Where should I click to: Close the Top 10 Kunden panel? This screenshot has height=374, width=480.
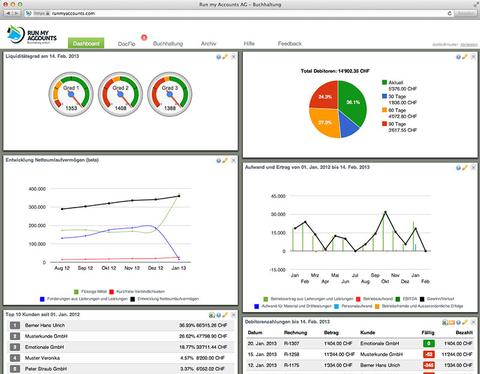point(233,315)
